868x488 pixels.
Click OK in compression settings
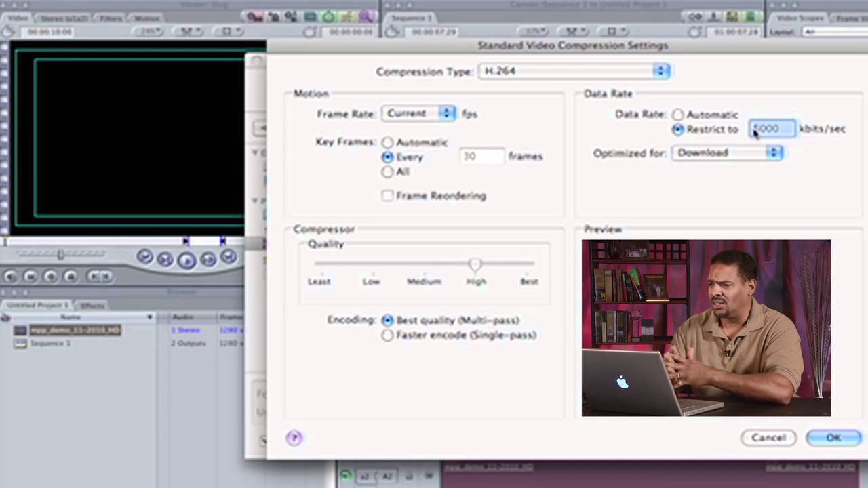click(833, 438)
